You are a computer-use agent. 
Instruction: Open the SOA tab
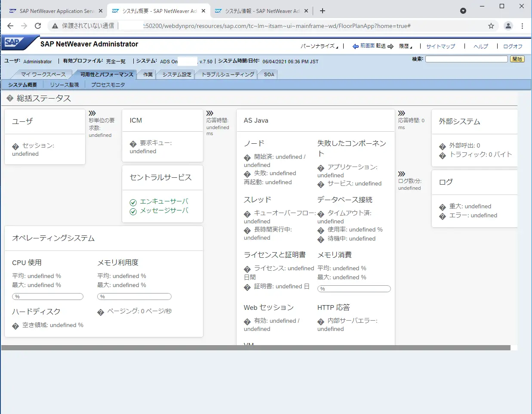pos(269,74)
